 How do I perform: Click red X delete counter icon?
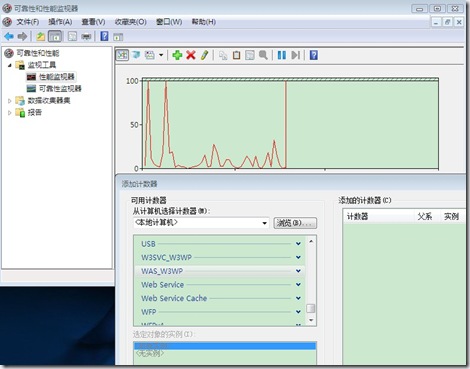tap(191, 55)
